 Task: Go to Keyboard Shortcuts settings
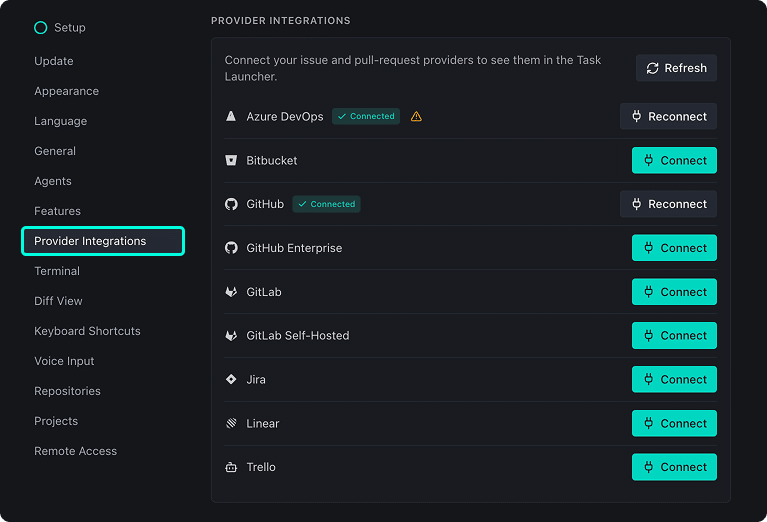click(x=87, y=331)
